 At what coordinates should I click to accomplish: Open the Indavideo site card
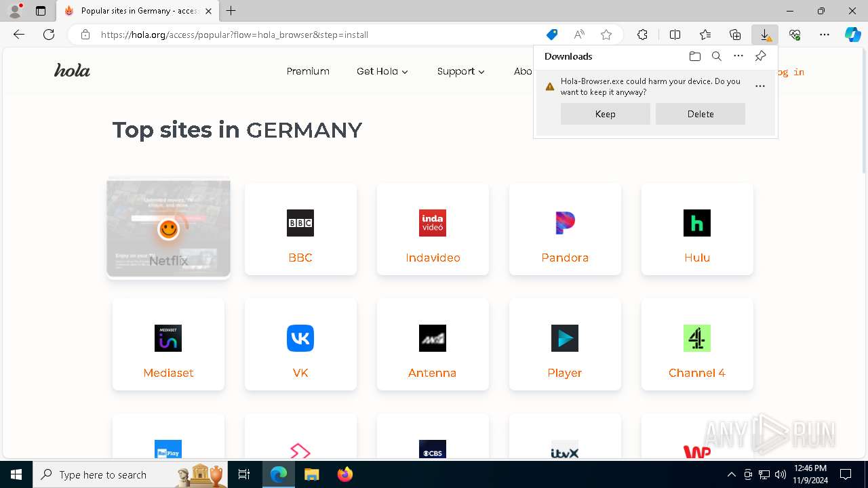pyautogui.click(x=433, y=229)
